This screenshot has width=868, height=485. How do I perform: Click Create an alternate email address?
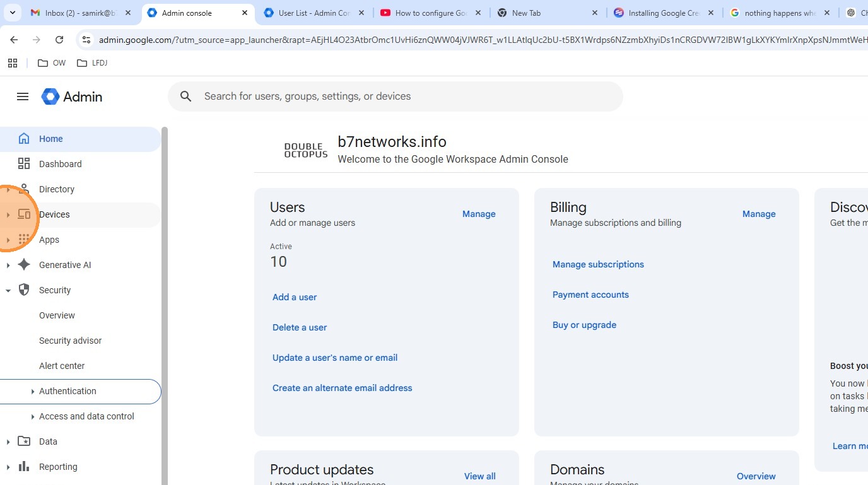(x=343, y=388)
